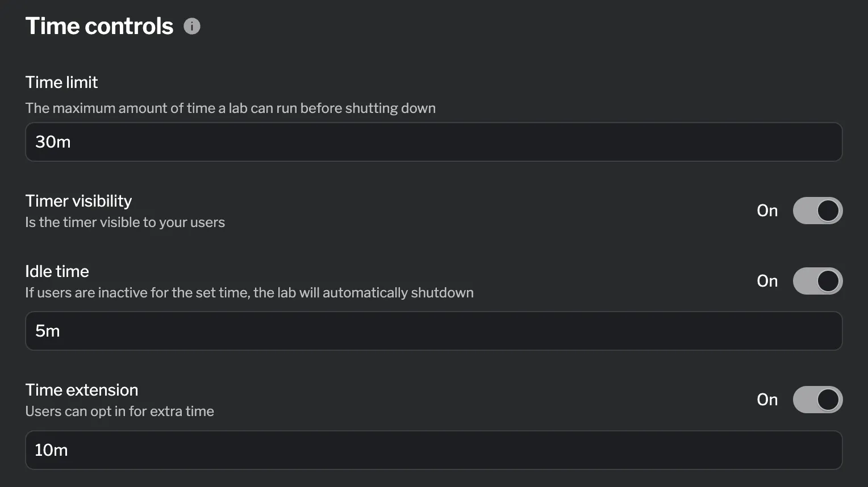Screen dimensions: 868x487
Task: Click the maximum lab run time description
Action: point(230,108)
